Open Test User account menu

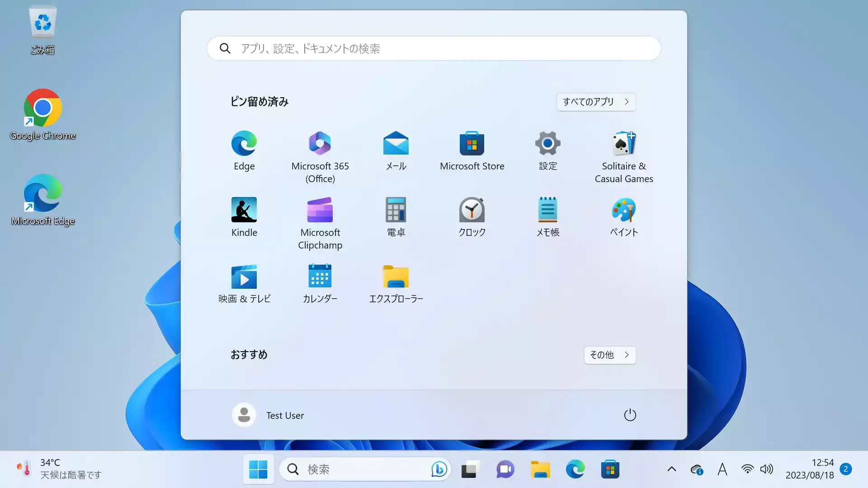point(268,415)
